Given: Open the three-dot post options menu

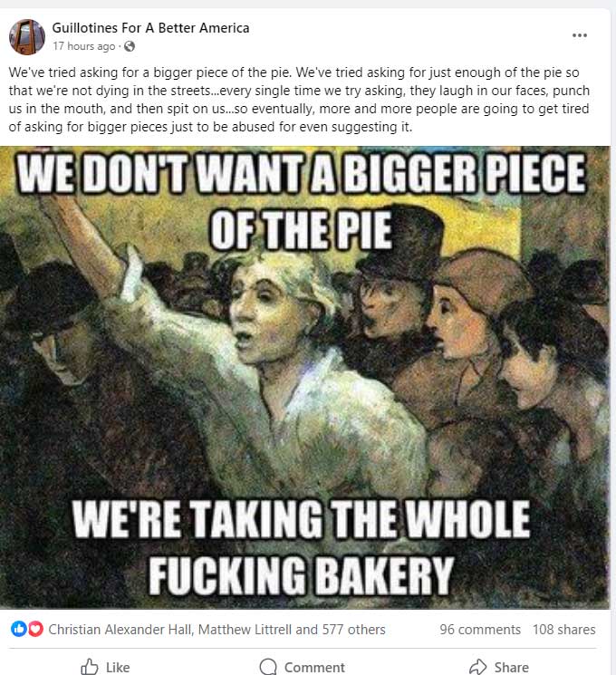Looking at the screenshot, I should [580, 35].
